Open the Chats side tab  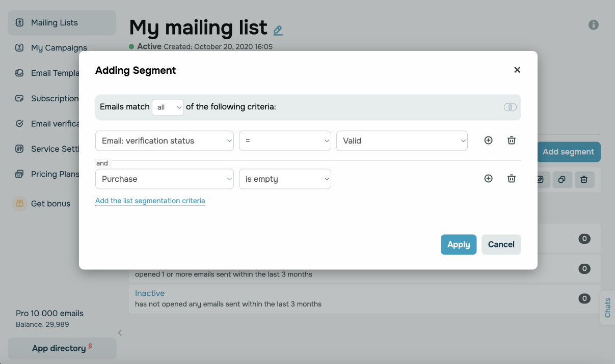pyautogui.click(x=607, y=307)
